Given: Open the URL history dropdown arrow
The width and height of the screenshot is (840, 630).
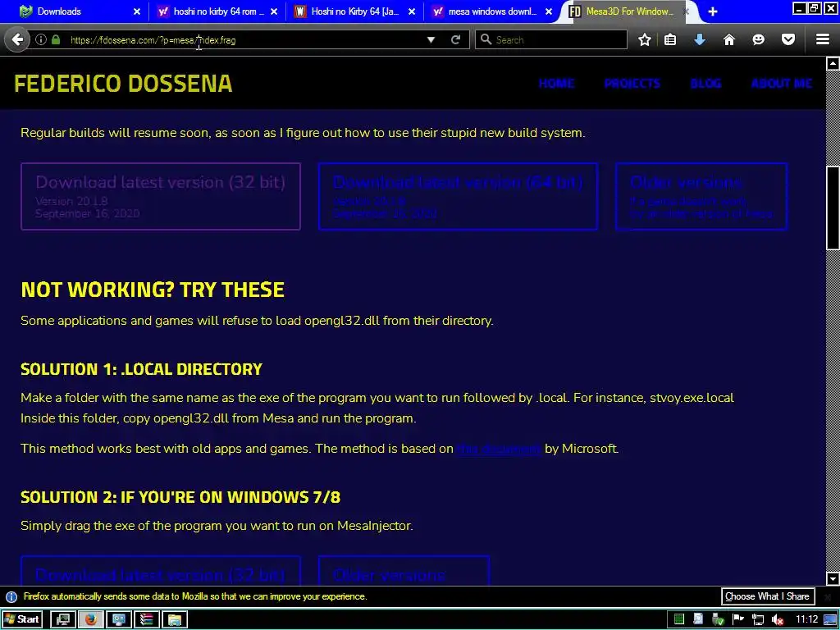Looking at the screenshot, I should 431,39.
